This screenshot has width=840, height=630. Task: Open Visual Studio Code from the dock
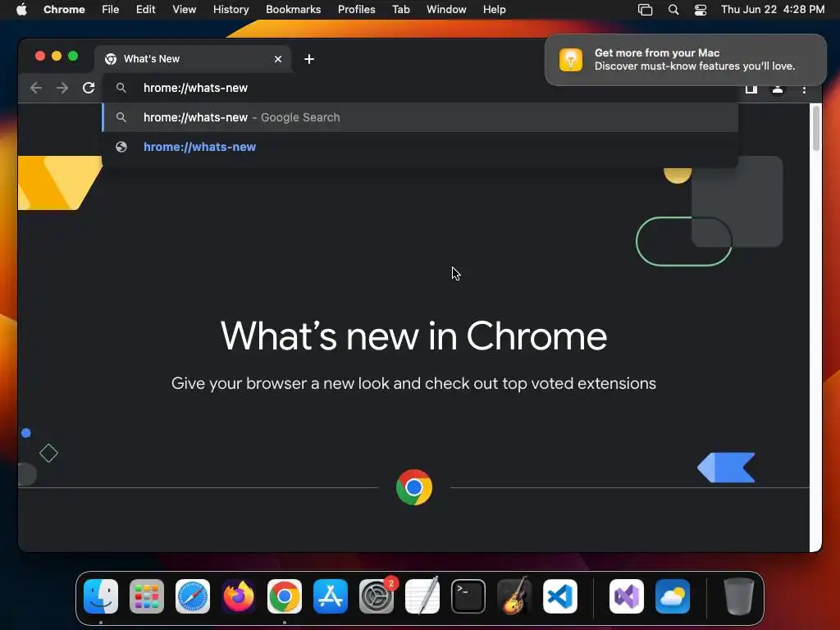(559, 596)
